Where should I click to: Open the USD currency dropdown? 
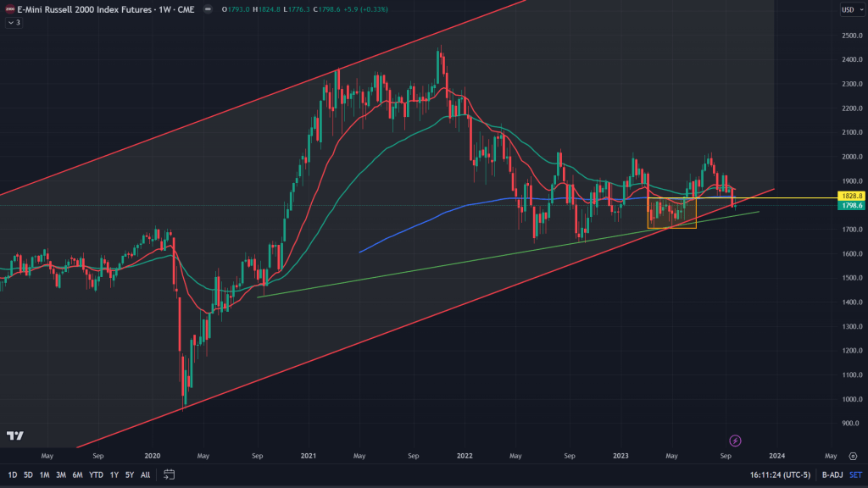click(x=849, y=10)
